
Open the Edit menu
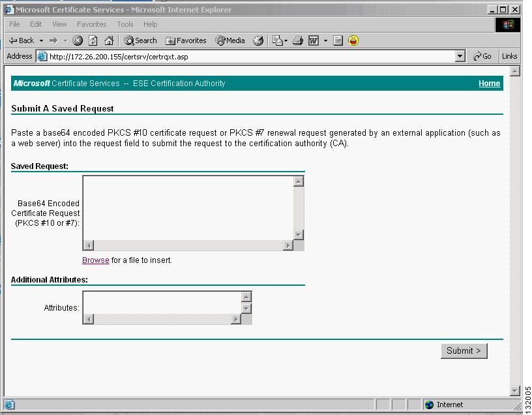[36, 24]
